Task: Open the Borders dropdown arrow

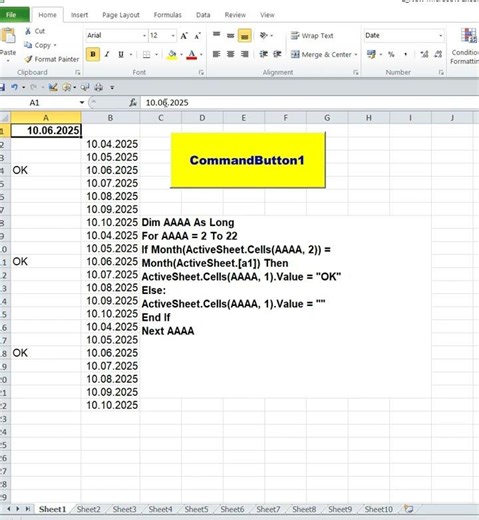Action: (156, 54)
